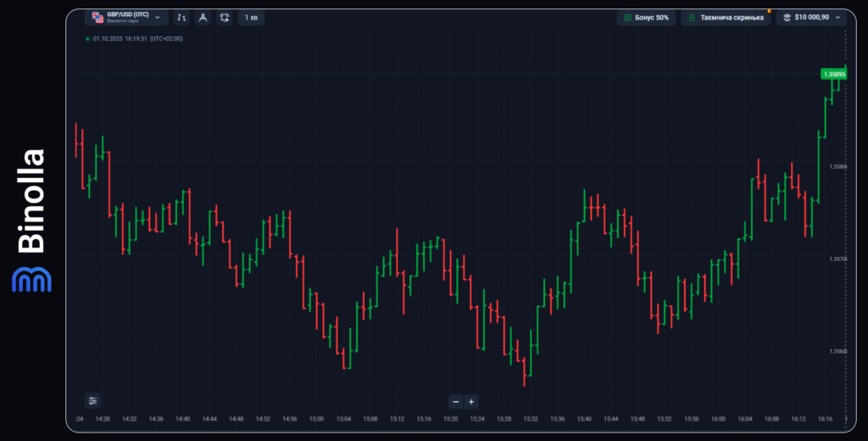Click the third chart toolbar icon before 1 хв

tap(224, 17)
